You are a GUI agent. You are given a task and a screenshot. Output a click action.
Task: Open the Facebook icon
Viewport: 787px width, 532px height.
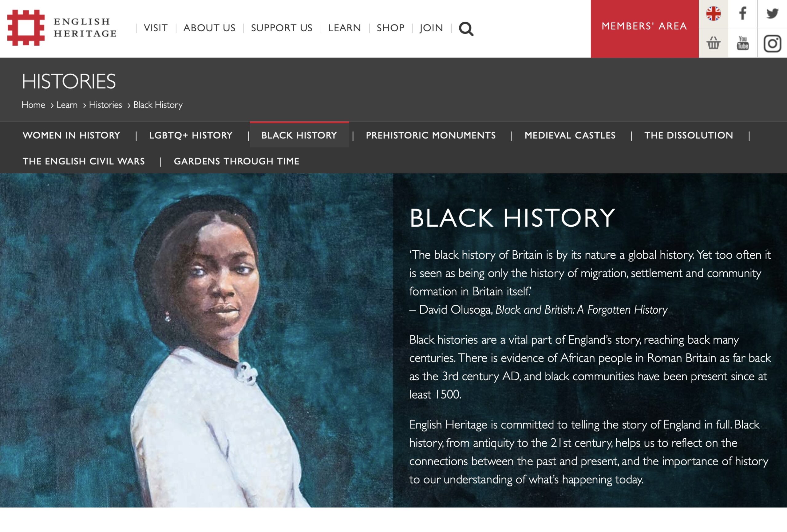742,14
